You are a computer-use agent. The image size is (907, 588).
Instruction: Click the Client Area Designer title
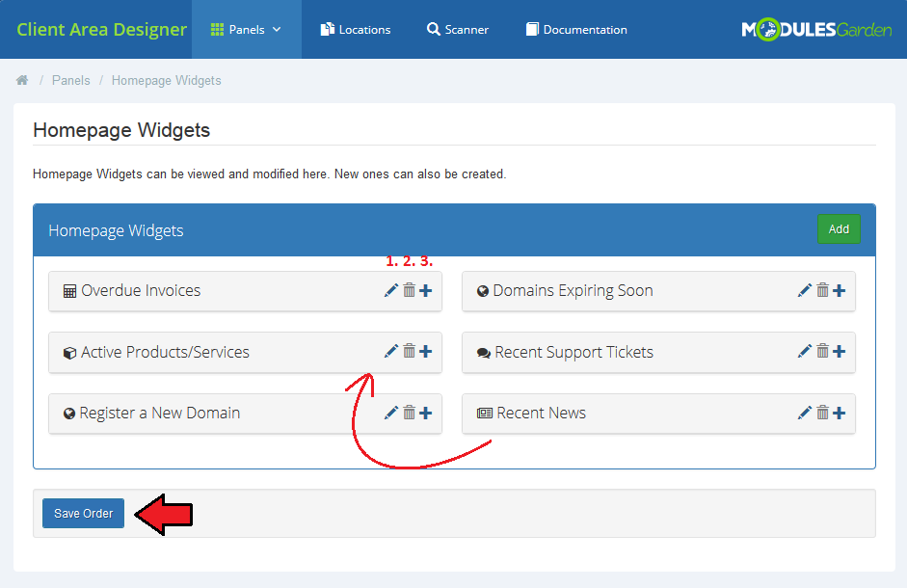click(102, 30)
